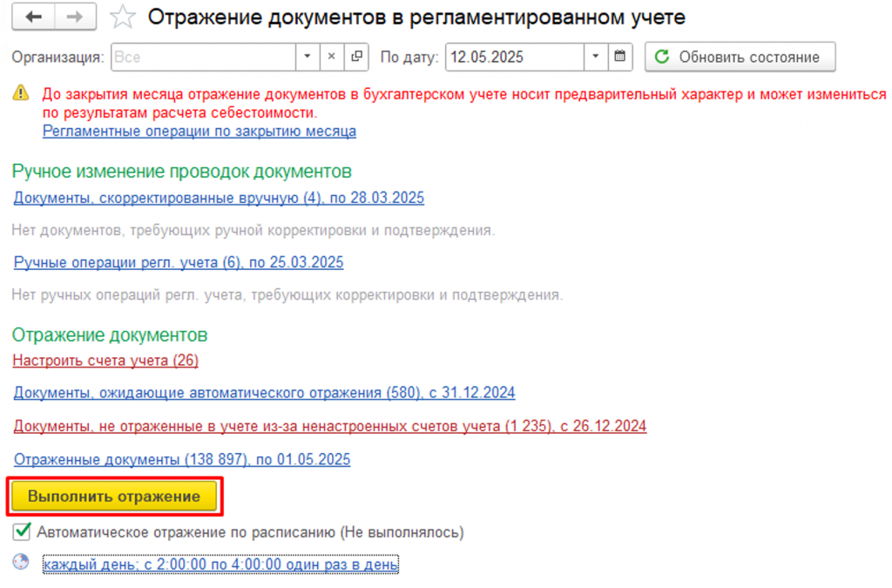Expand the По дату dropdown arrow
Viewport: 892px width, 588px height.
pyautogui.click(x=596, y=57)
